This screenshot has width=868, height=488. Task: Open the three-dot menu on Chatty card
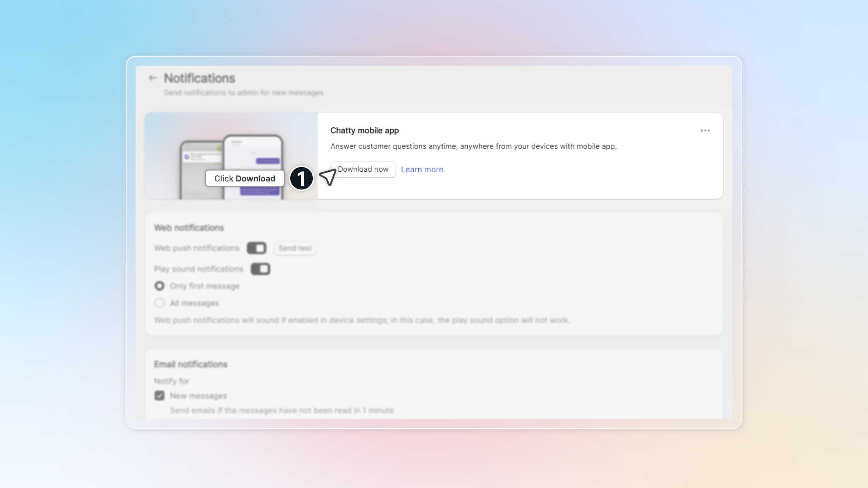click(705, 131)
